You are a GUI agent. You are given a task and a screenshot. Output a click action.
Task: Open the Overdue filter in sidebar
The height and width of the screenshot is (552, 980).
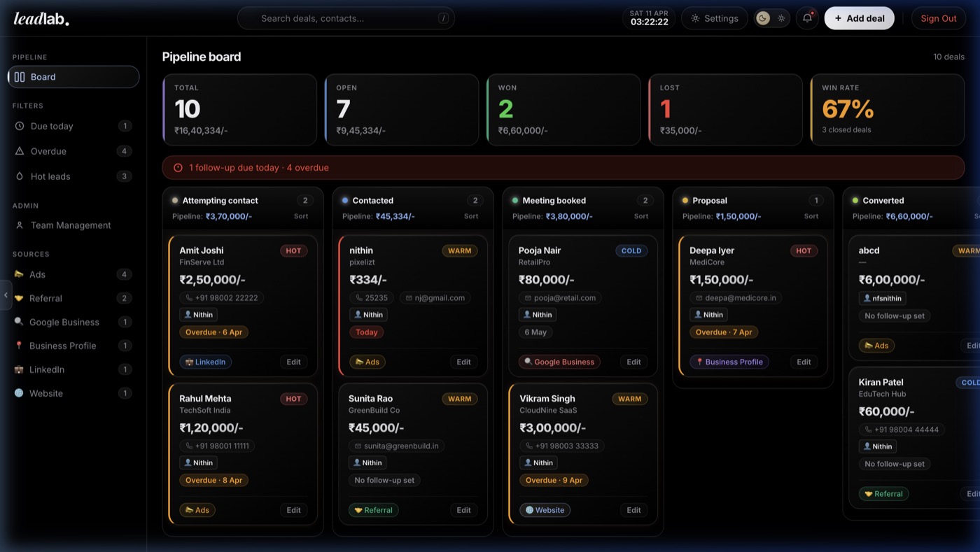click(x=49, y=151)
